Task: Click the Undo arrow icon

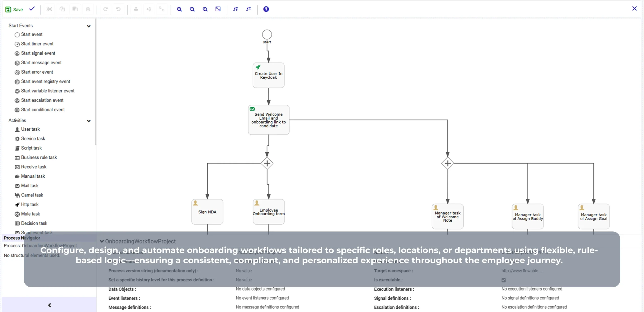Action: click(118, 9)
